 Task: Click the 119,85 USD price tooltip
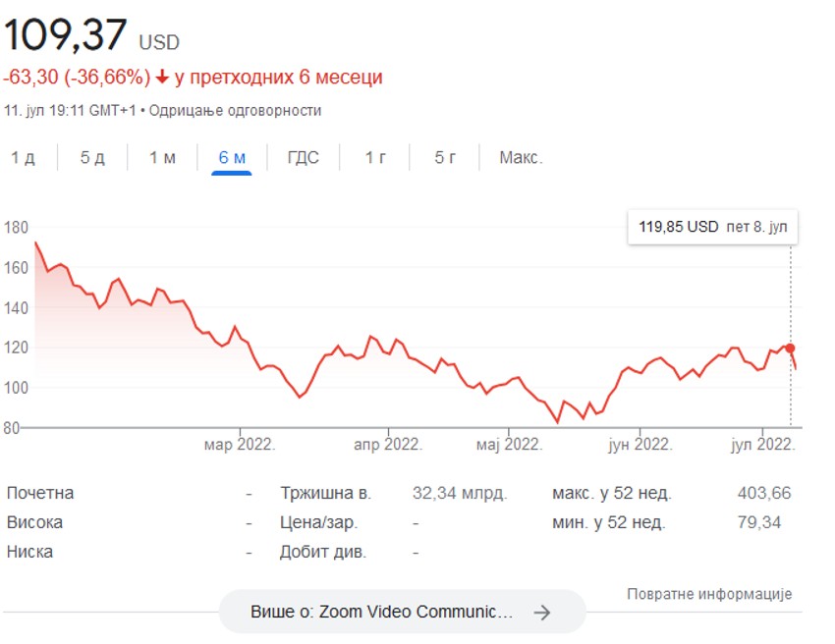pyautogui.click(x=711, y=227)
